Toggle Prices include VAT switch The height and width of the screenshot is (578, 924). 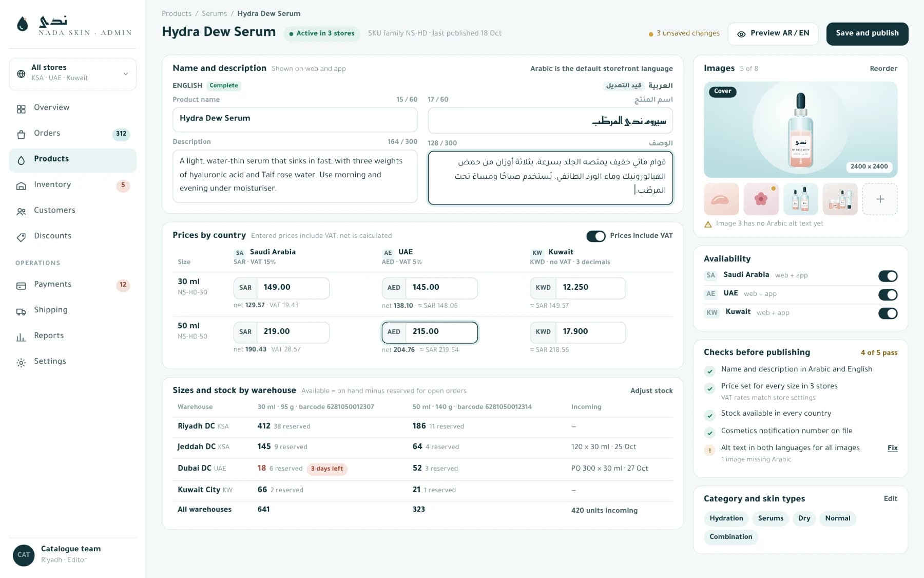tap(596, 236)
